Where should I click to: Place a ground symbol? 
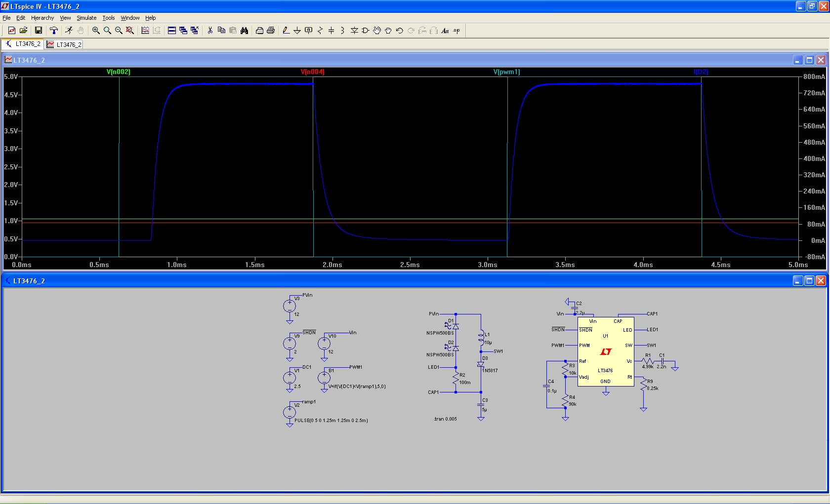coord(296,30)
